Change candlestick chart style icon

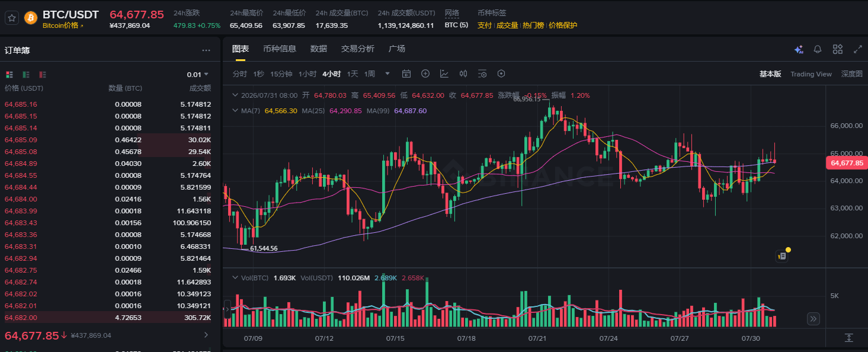463,74
